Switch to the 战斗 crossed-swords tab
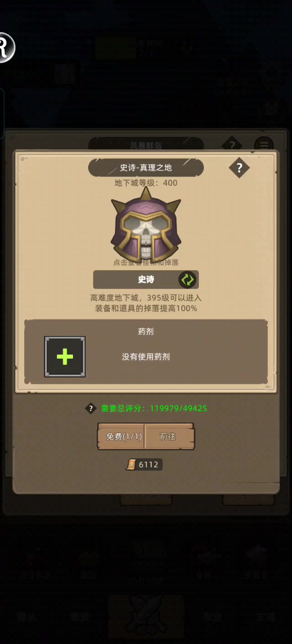This screenshot has height=644, width=292. 146,617
